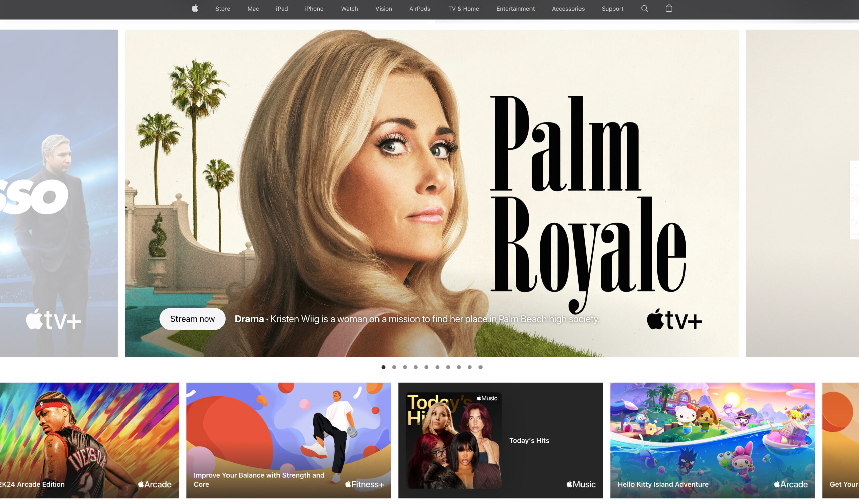Viewport: 859px width, 504px height.
Task: Click the Apple logo home icon
Action: click(195, 8)
